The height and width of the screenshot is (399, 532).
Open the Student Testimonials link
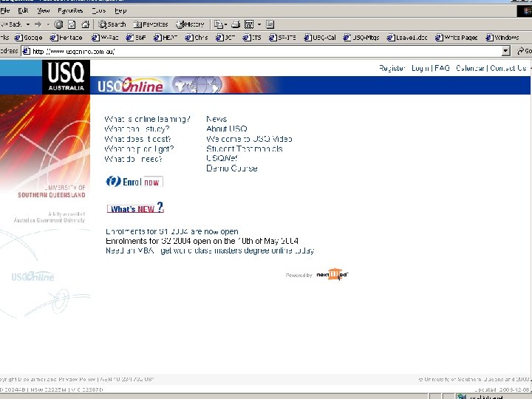245,149
